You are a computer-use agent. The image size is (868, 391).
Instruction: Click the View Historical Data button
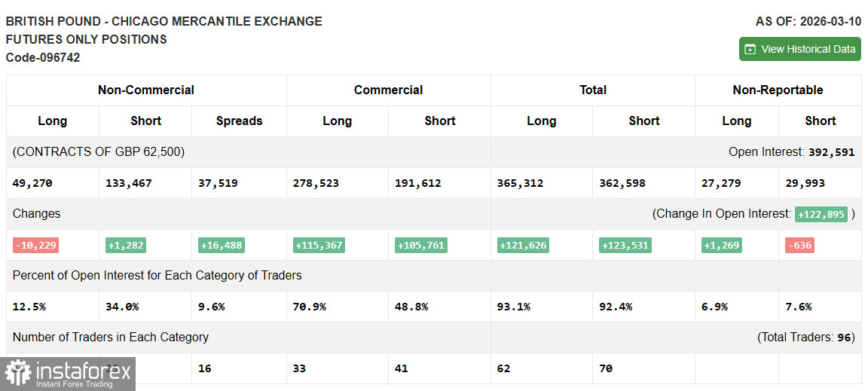799,49
